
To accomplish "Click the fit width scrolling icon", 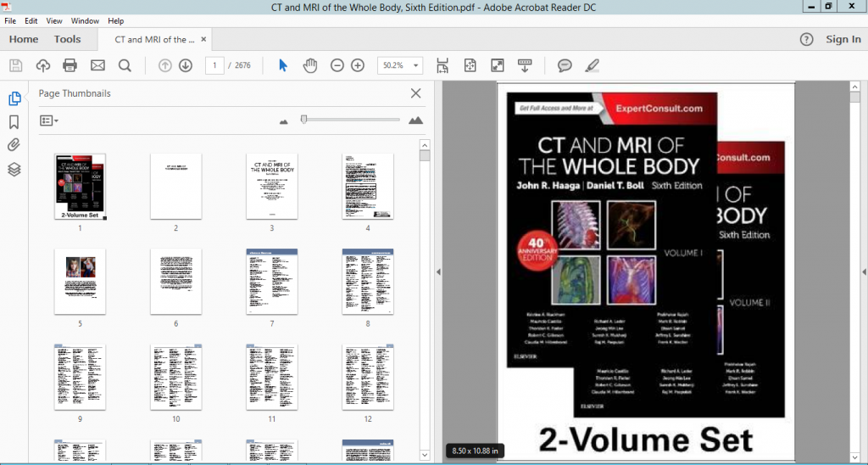I will [442, 65].
